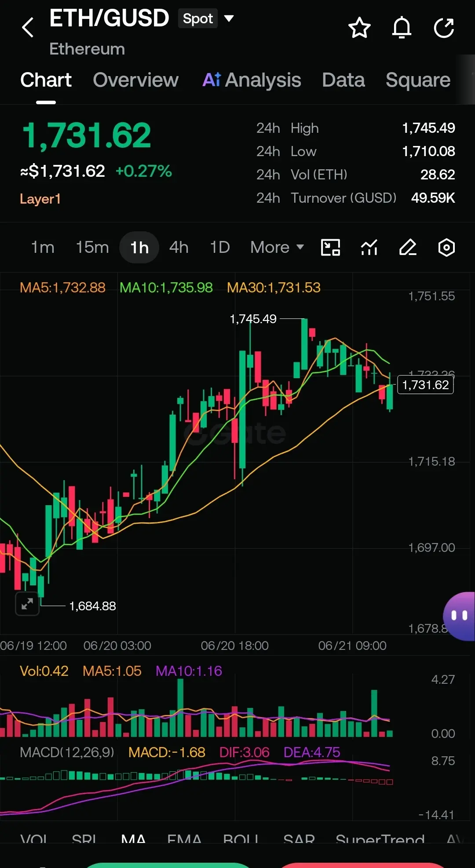Screen dimensions: 475x868
Task: Tap the share icon in the header
Action: (444, 28)
